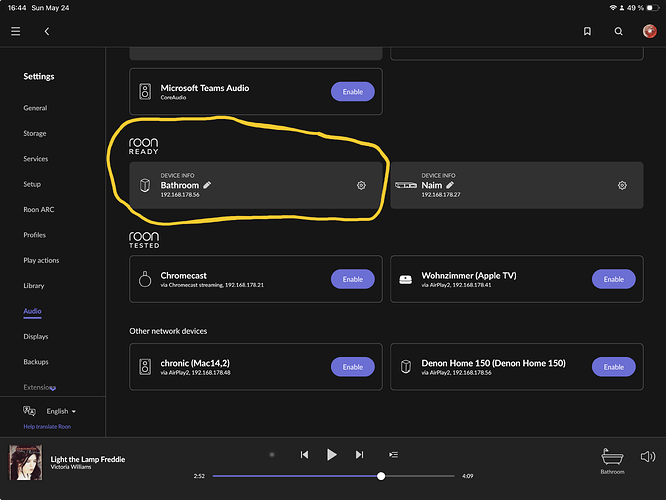The height and width of the screenshot is (500, 666).
Task: Click the album artwork thumbnail
Action: pyautogui.click(x=25, y=462)
